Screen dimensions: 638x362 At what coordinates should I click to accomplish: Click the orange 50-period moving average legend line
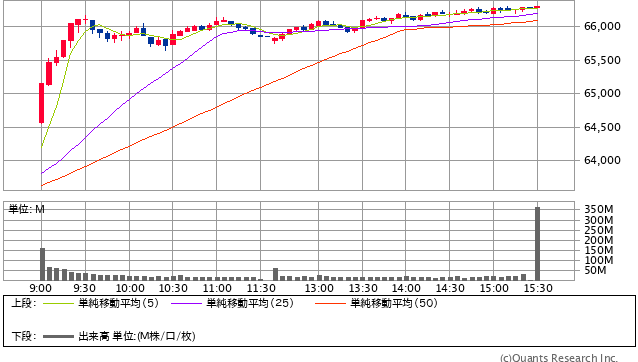[330, 303]
